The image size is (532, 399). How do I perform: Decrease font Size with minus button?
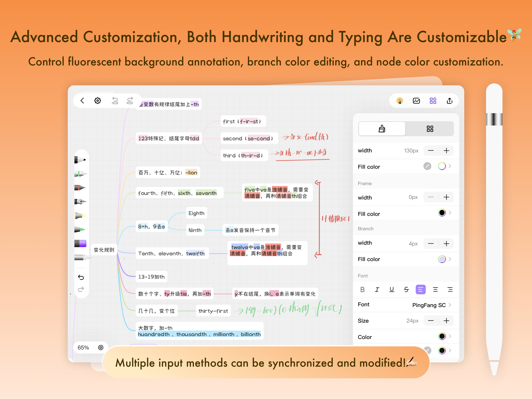pyautogui.click(x=431, y=320)
